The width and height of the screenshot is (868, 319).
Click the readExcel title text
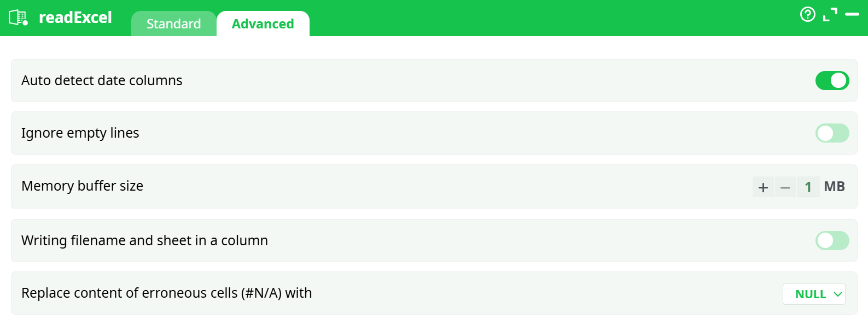[x=75, y=17]
